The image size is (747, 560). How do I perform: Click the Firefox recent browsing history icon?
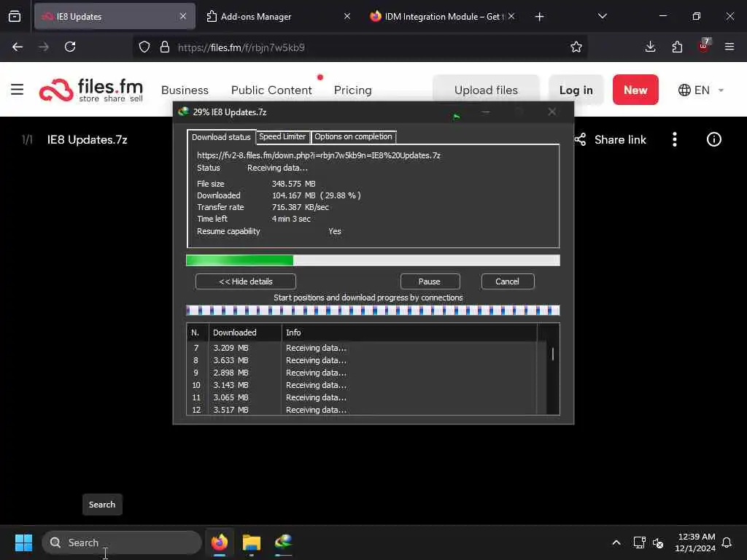point(15,17)
